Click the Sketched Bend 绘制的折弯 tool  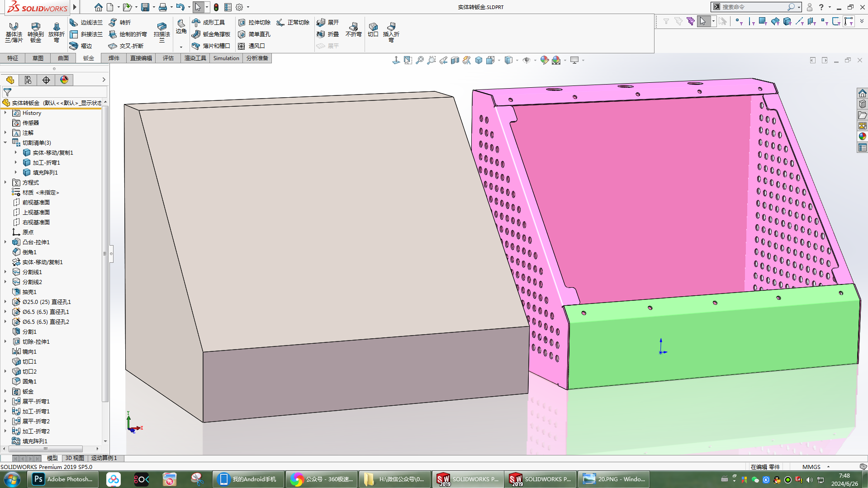(128, 34)
